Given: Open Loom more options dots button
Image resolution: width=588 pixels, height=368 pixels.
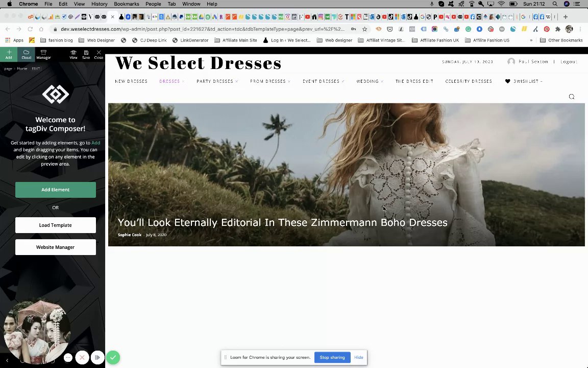Looking at the screenshot, I should coord(68,357).
